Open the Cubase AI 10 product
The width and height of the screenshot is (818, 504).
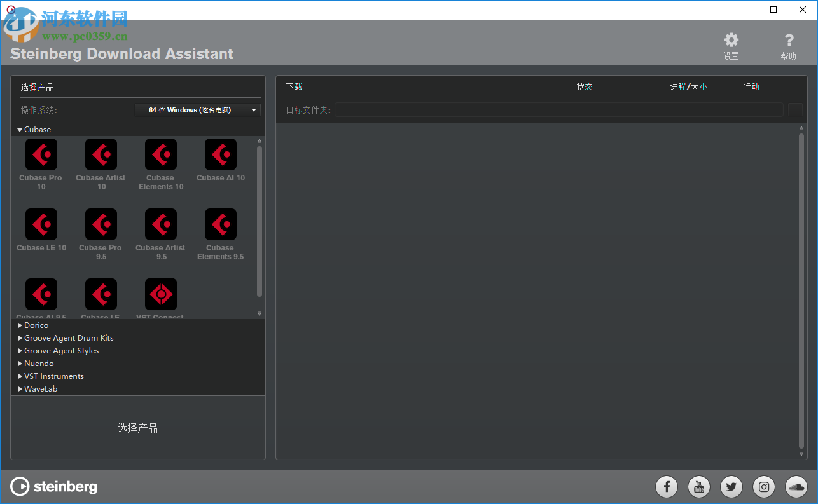[220, 154]
